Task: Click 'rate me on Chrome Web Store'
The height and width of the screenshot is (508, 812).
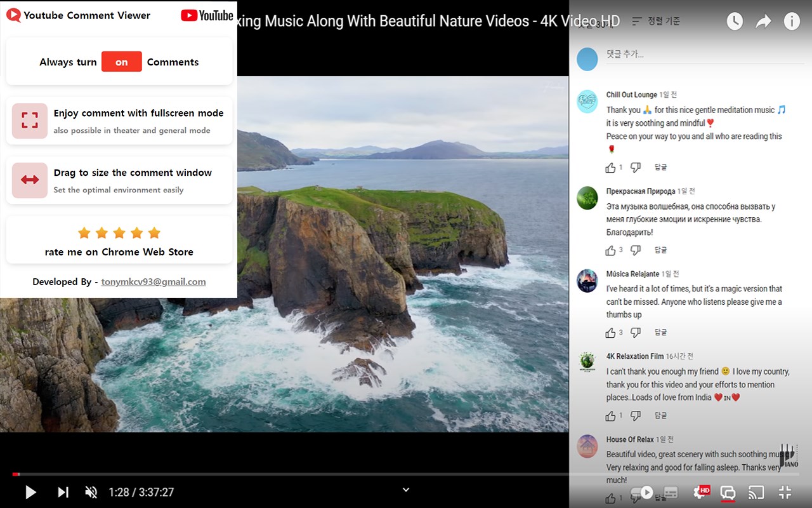Action: coord(119,252)
